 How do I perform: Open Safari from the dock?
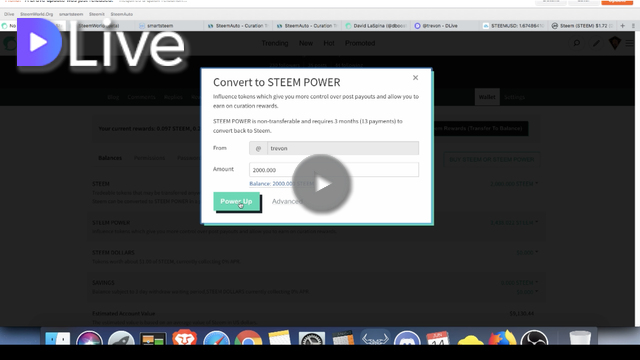tap(216, 338)
